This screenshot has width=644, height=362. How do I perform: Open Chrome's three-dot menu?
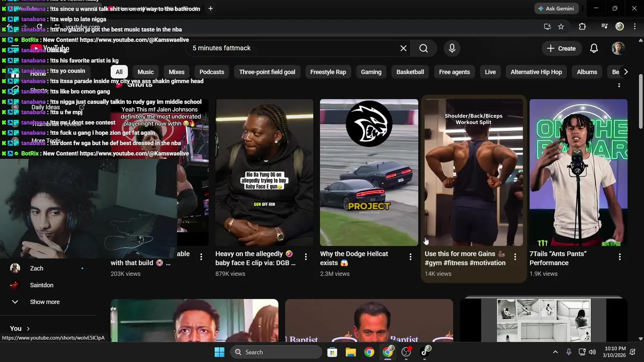634,27
